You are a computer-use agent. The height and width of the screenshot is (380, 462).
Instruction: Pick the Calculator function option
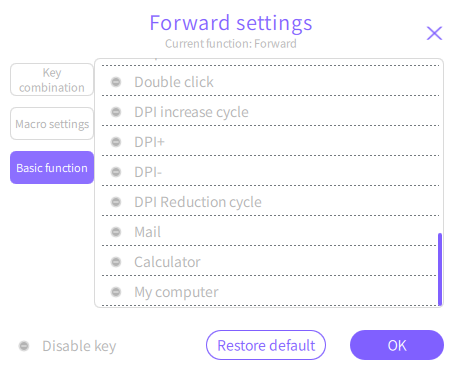(x=116, y=262)
